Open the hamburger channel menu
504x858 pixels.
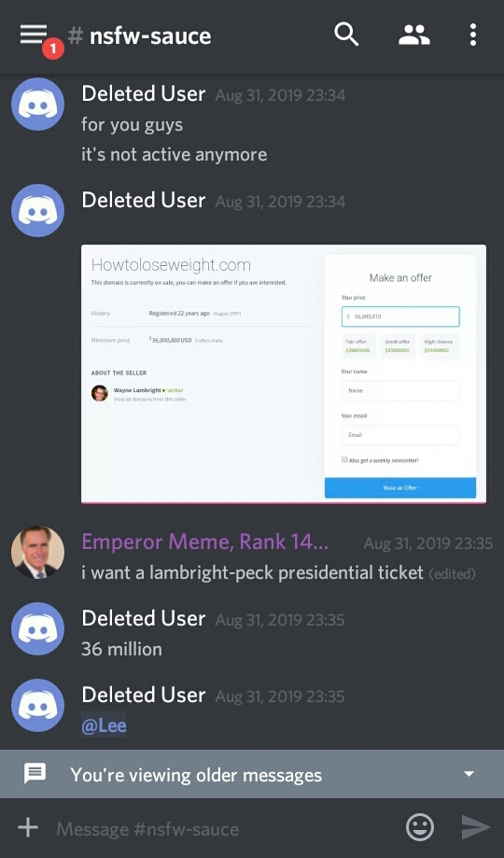click(x=34, y=35)
